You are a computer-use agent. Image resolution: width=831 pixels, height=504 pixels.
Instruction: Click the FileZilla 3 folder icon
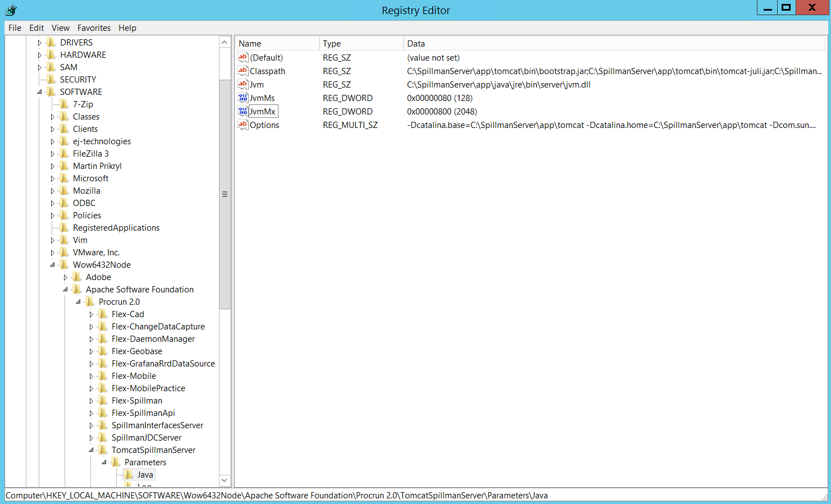coord(65,154)
